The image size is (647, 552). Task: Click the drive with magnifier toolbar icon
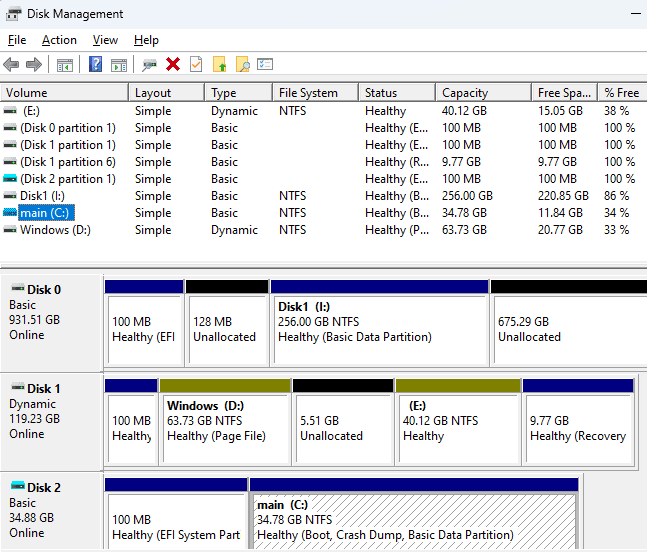tap(149, 65)
